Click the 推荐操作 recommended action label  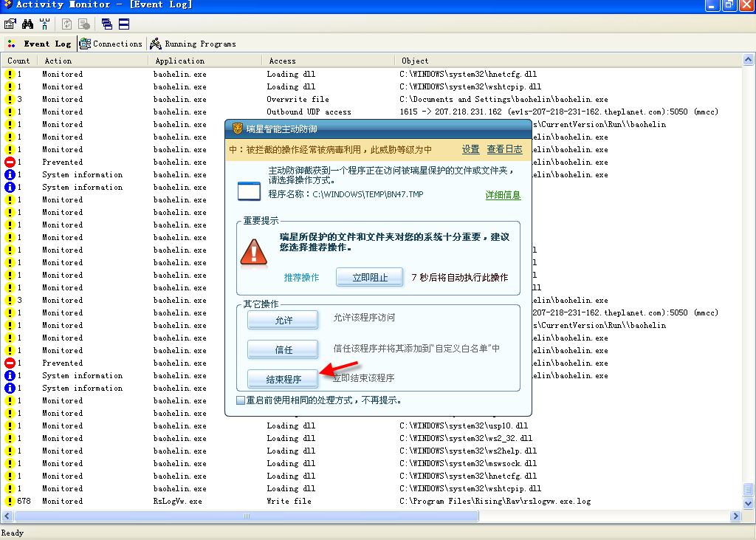[x=301, y=278]
